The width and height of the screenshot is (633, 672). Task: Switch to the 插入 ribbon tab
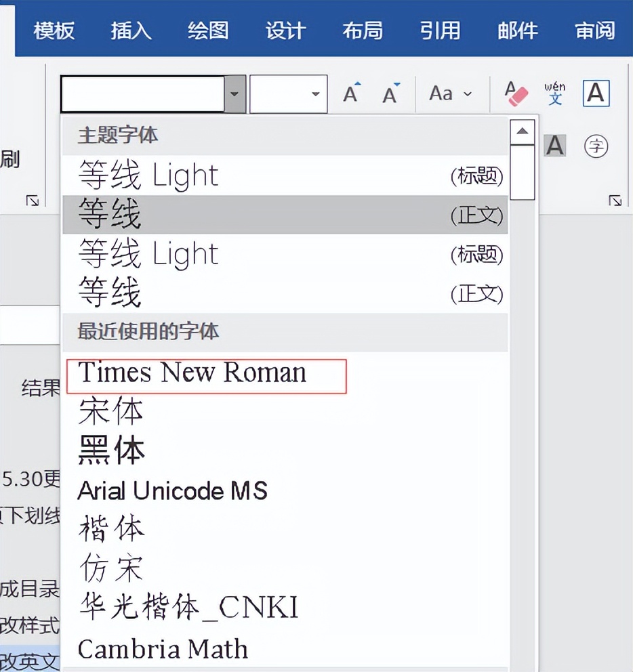pyautogui.click(x=130, y=30)
